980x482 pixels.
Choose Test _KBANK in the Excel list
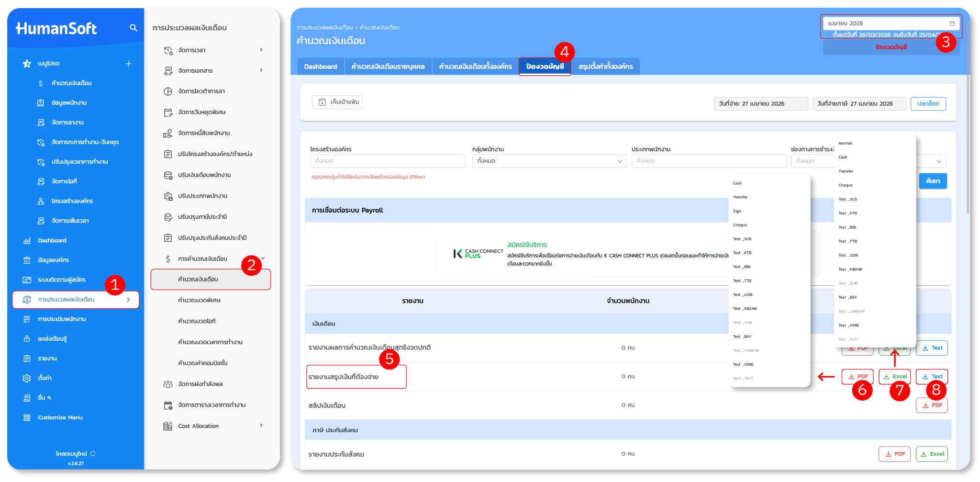pyautogui.click(x=850, y=269)
